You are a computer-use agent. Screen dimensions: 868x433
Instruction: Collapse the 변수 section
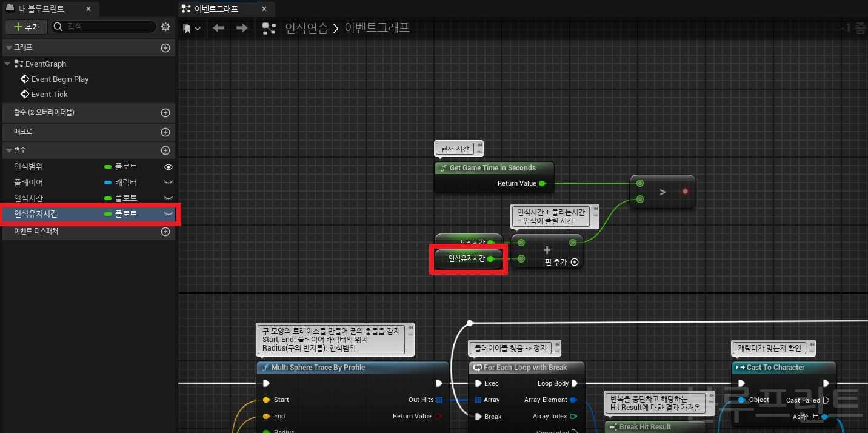pos(8,150)
